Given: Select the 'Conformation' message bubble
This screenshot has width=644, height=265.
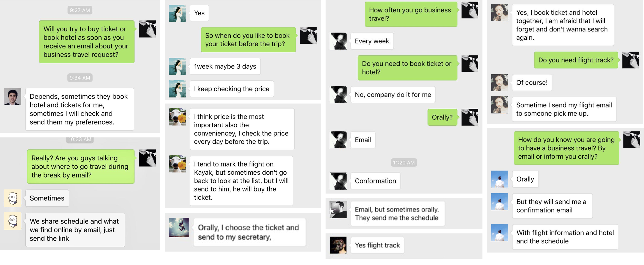Looking at the screenshot, I should 375,181.
